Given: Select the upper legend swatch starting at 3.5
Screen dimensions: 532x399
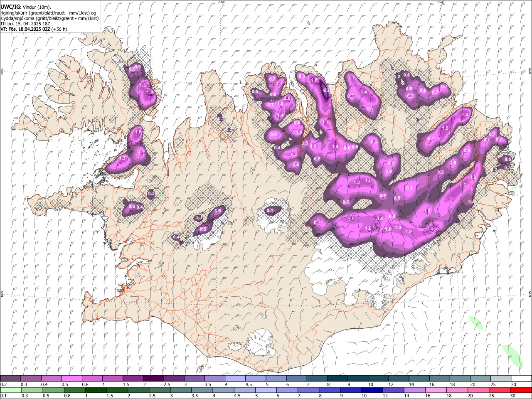Looking at the screenshot, I should tap(215, 379).
